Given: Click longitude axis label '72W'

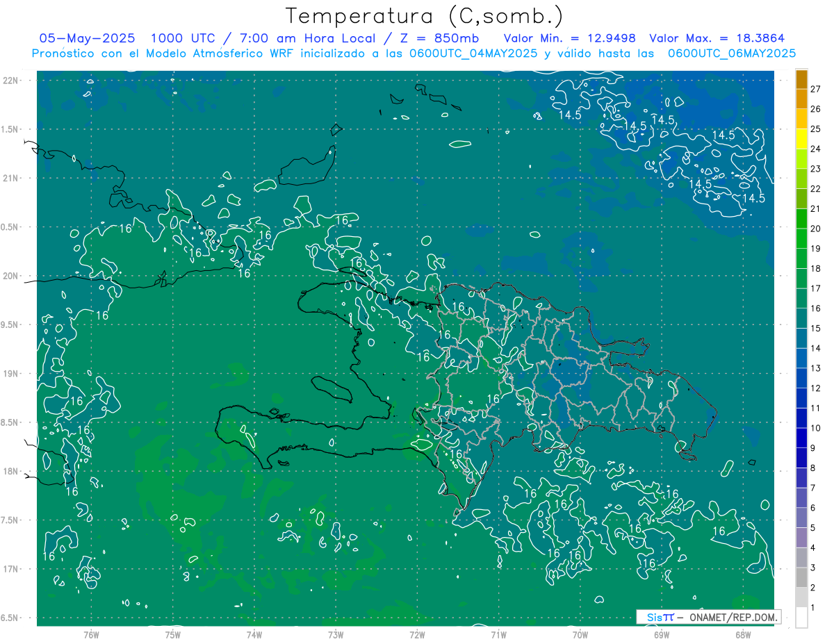Looking at the screenshot, I should (417, 635).
